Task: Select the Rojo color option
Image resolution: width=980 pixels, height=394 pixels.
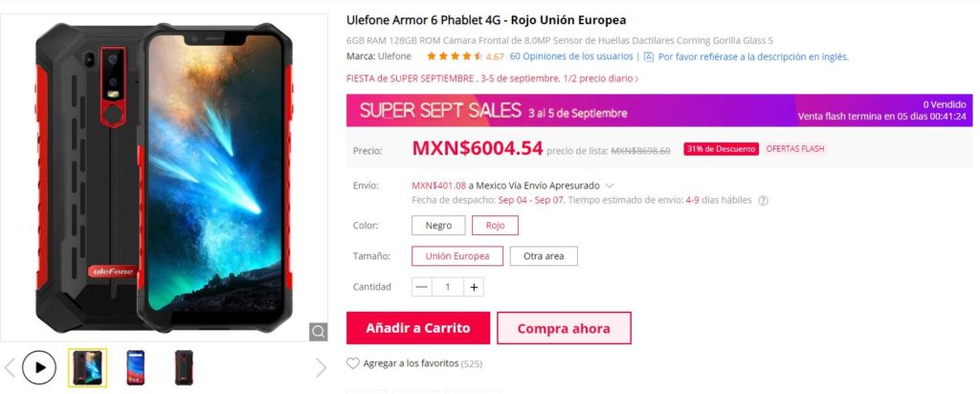Action: [x=495, y=226]
